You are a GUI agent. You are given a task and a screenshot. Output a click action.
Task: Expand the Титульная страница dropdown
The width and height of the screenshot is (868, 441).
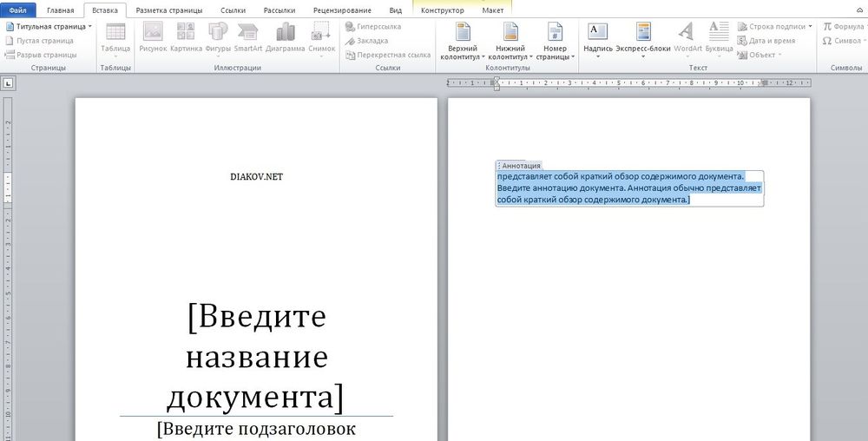tap(89, 27)
